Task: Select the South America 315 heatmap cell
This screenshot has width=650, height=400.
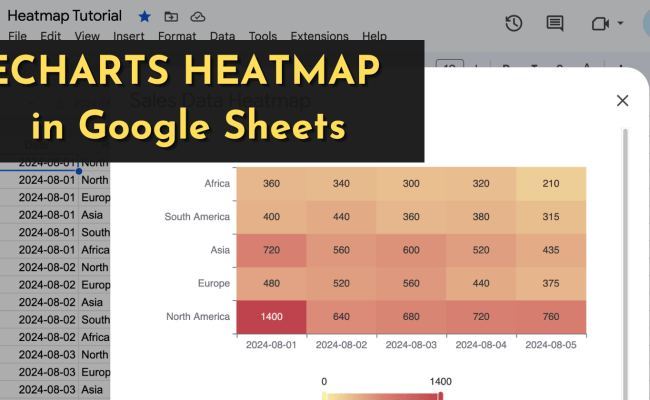Action: coord(551,217)
